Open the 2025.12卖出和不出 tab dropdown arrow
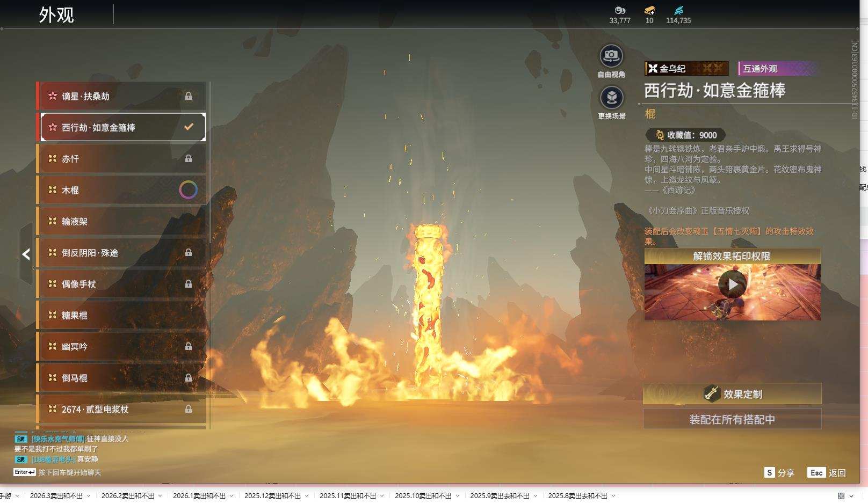The height and width of the screenshot is (504, 868). point(307,496)
